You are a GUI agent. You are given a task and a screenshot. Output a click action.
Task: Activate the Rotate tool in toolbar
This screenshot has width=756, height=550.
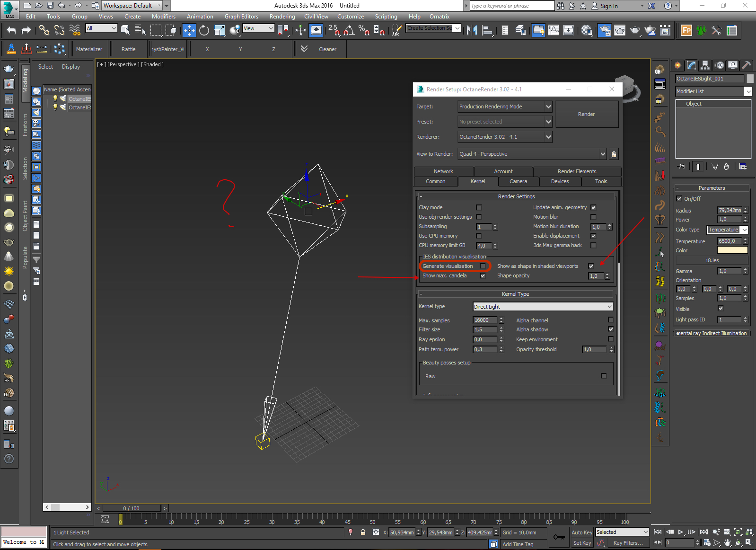coord(204,30)
